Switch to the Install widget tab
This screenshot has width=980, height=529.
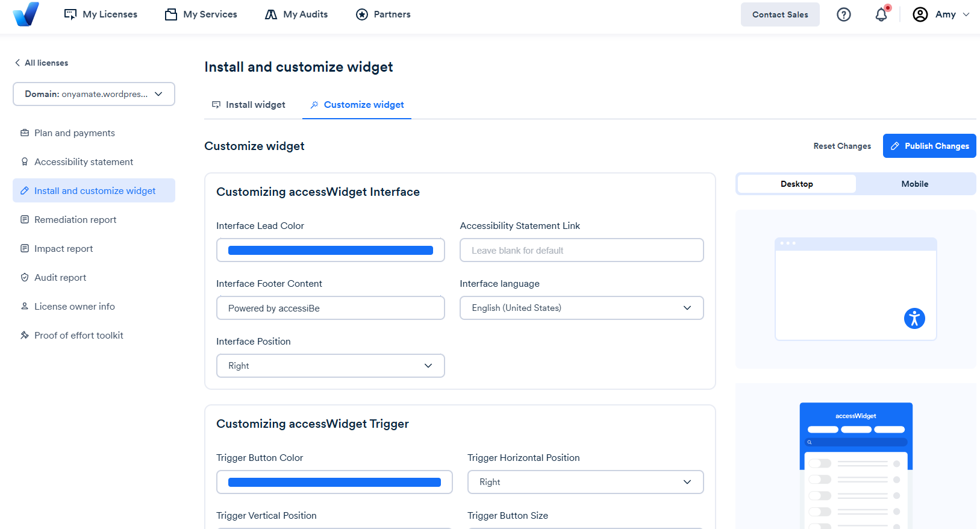pos(248,105)
